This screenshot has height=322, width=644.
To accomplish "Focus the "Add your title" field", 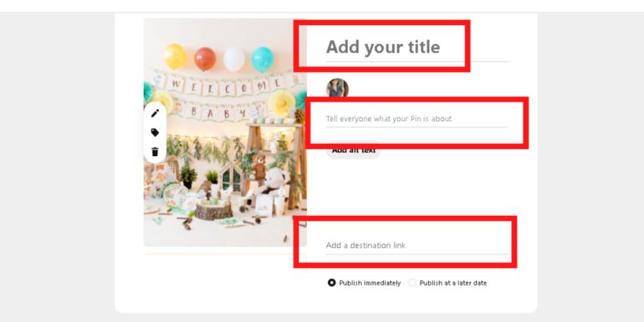I will point(383,47).
